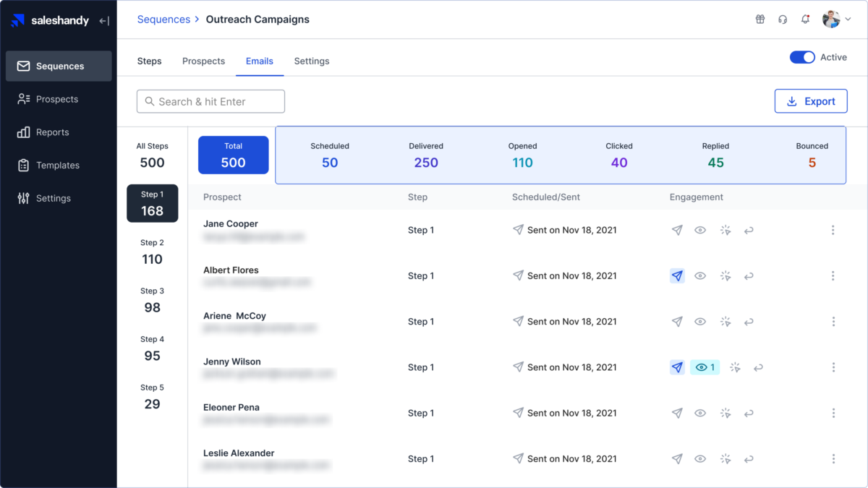The image size is (868, 488).
Task: Click highlighted sent icon in Jenny Wilson's row
Action: pos(677,367)
